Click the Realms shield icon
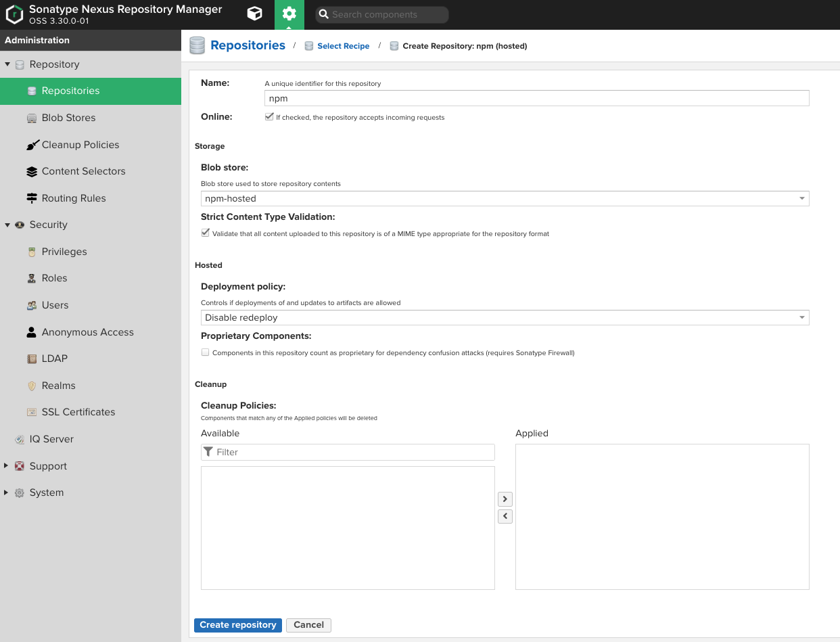This screenshot has height=642, width=840. 32,386
